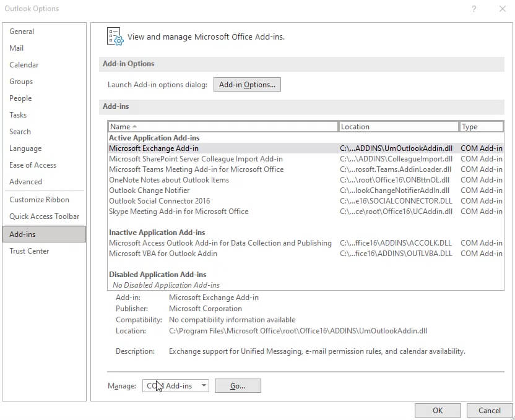The image size is (515, 420).
Task: Open the Manage COM Add-ins dropdown
Action: 176,386
